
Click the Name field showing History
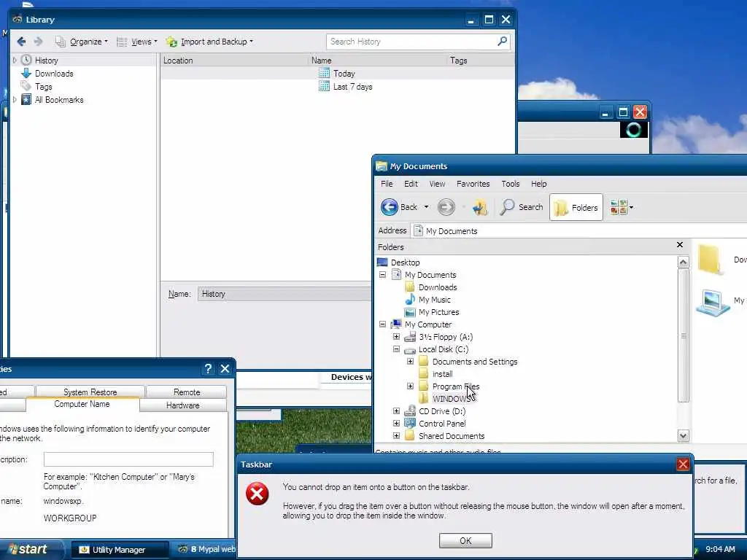[285, 294]
